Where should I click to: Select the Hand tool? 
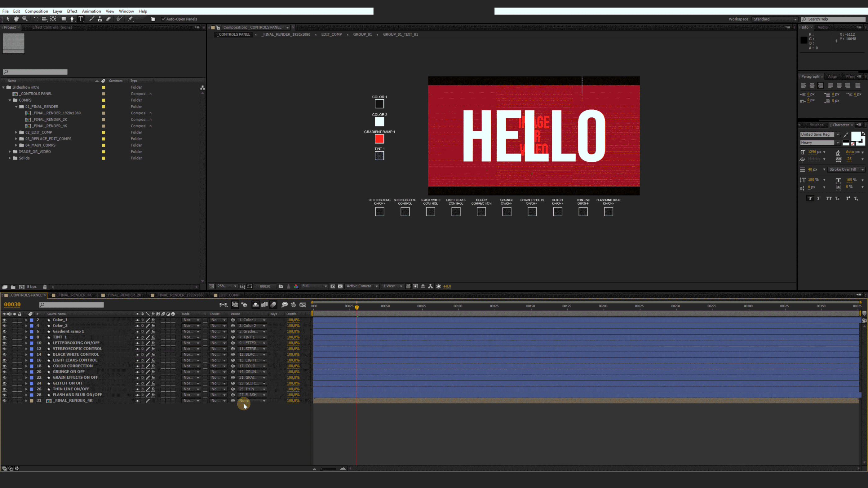coord(16,19)
